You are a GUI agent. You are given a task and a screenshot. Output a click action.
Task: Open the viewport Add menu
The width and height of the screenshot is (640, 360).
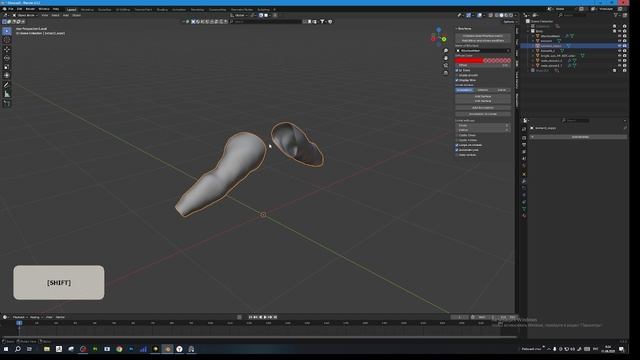click(x=66, y=15)
